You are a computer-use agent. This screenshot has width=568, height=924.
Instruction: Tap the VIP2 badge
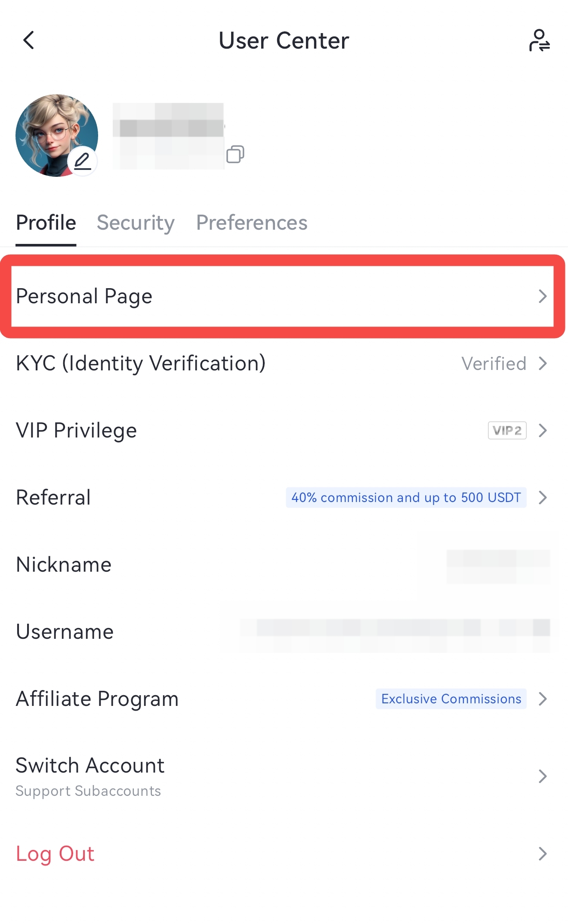click(507, 431)
